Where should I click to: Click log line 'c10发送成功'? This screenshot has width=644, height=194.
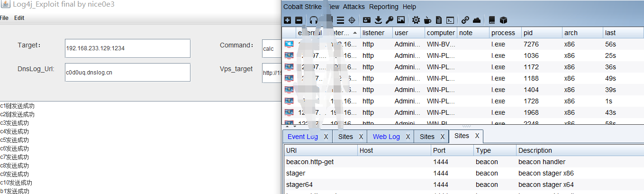(x=16, y=183)
